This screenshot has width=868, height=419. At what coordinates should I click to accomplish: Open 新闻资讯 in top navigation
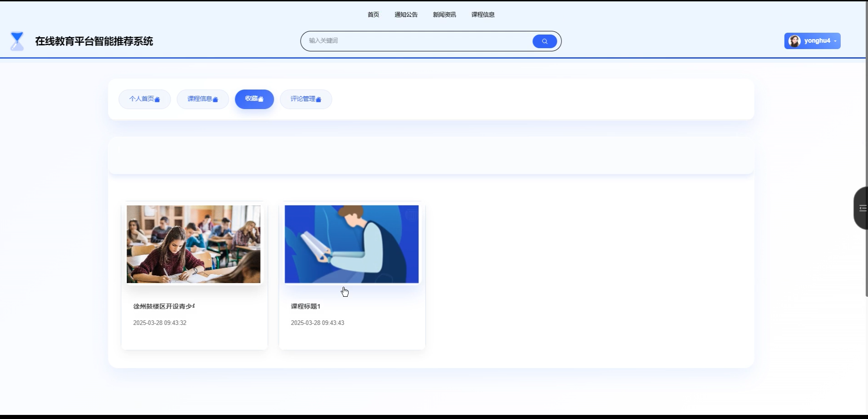pos(444,15)
